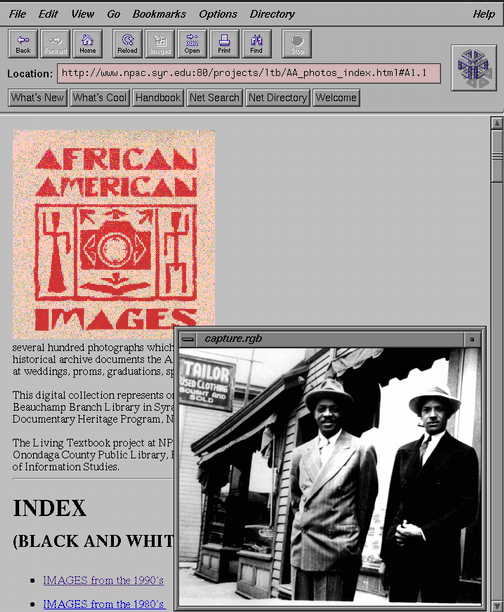Follow the IMAGES from the 1990's link

103,580
